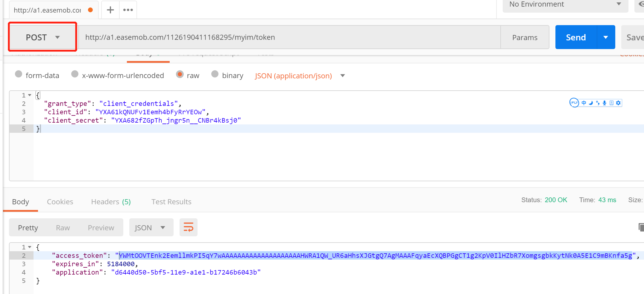Open the POST HTTP method dropdown
The height and width of the screenshot is (294, 644).
42,37
